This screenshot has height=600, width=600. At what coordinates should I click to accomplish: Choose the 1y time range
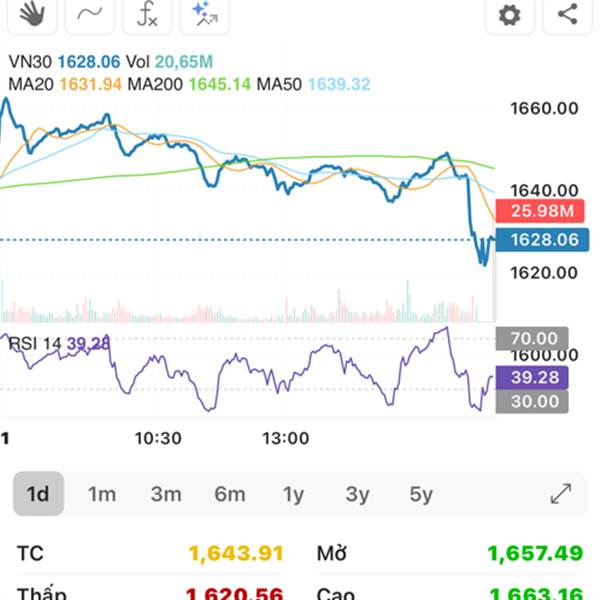293,494
